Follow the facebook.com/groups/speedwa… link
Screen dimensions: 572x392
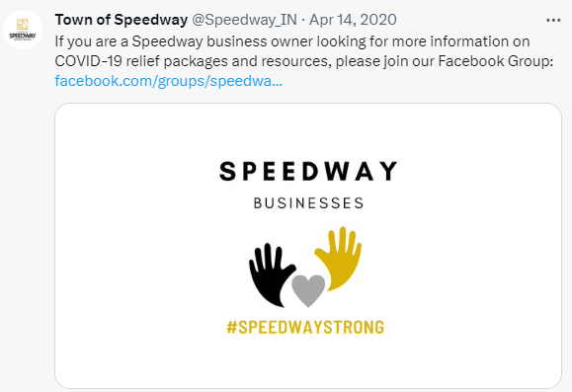click(x=169, y=81)
